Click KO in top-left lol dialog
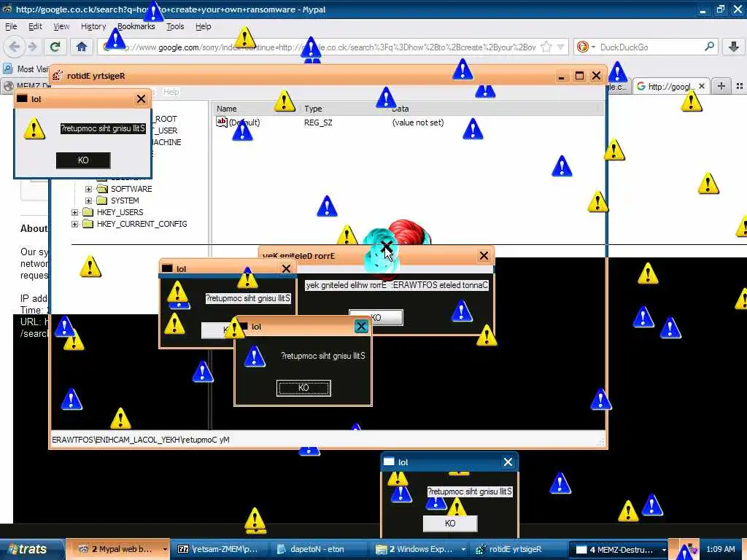747x560 pixels. click(83, 160)
